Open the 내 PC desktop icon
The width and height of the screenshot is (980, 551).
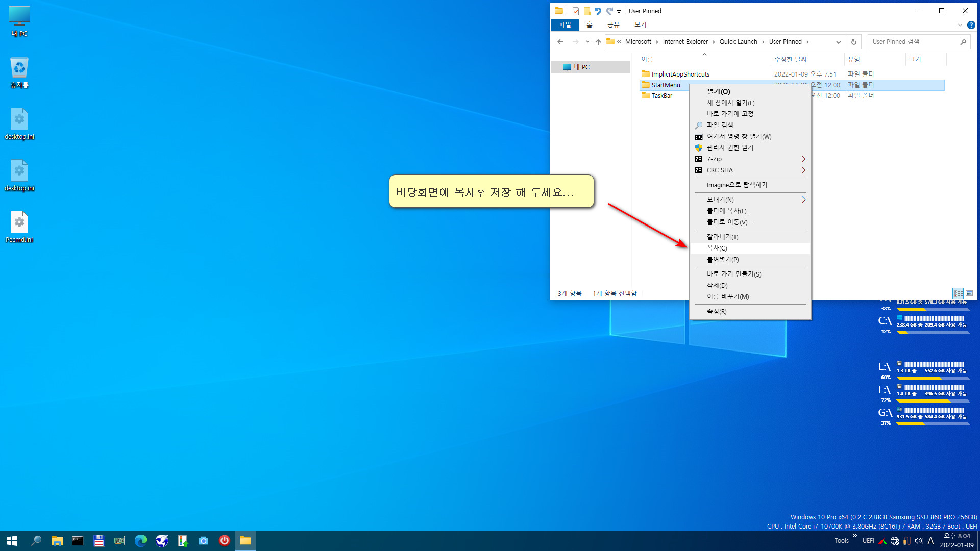tap(19, 21)
